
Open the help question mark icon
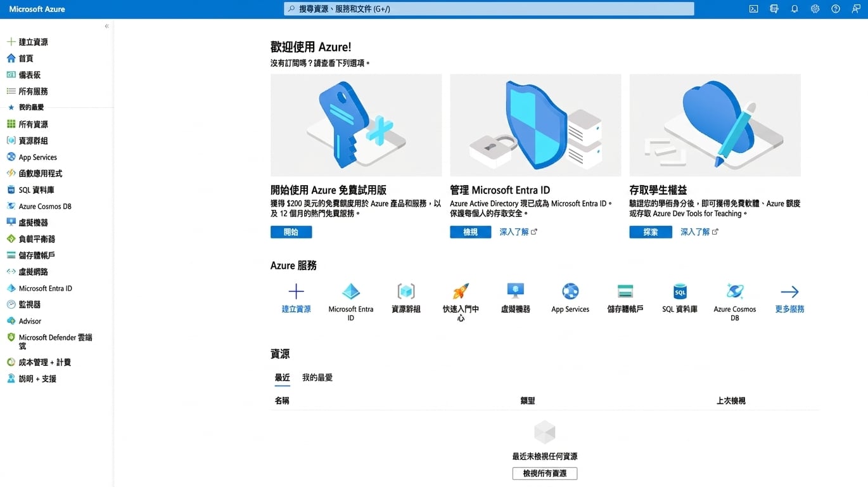point(836,9)
